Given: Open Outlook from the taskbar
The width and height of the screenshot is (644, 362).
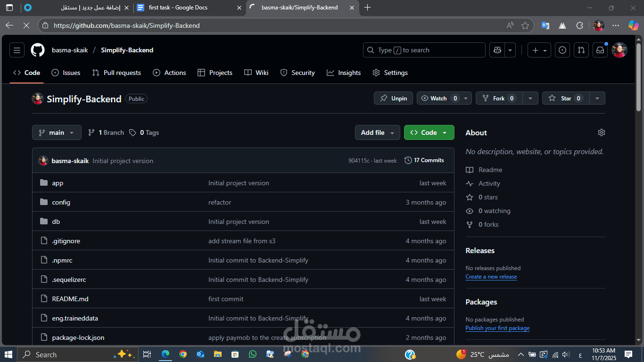Looking at the screenshot, I should tap(200, 354).
